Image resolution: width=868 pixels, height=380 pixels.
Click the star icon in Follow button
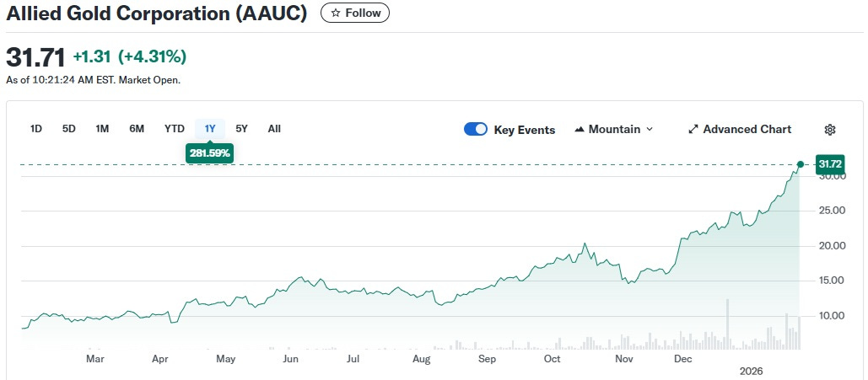335,13
